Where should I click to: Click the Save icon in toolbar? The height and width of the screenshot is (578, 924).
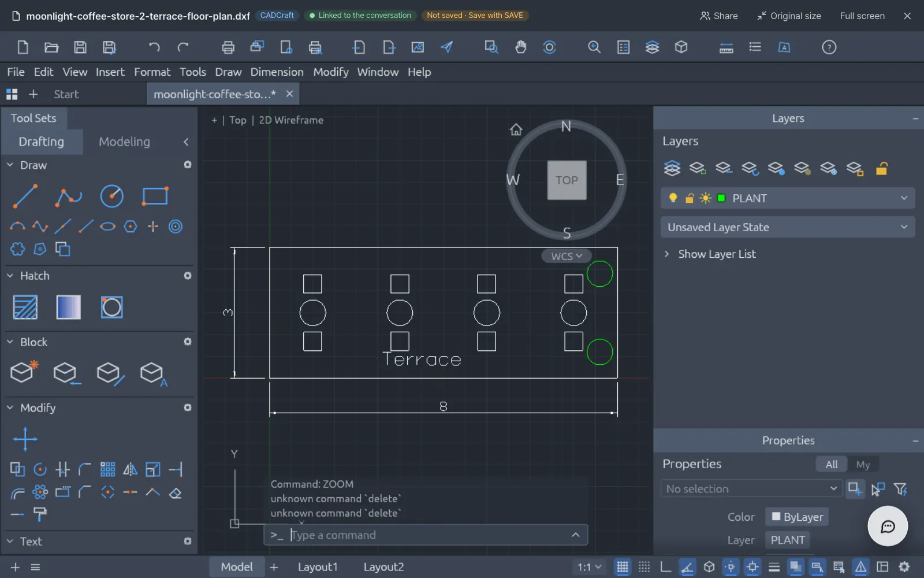80,47
